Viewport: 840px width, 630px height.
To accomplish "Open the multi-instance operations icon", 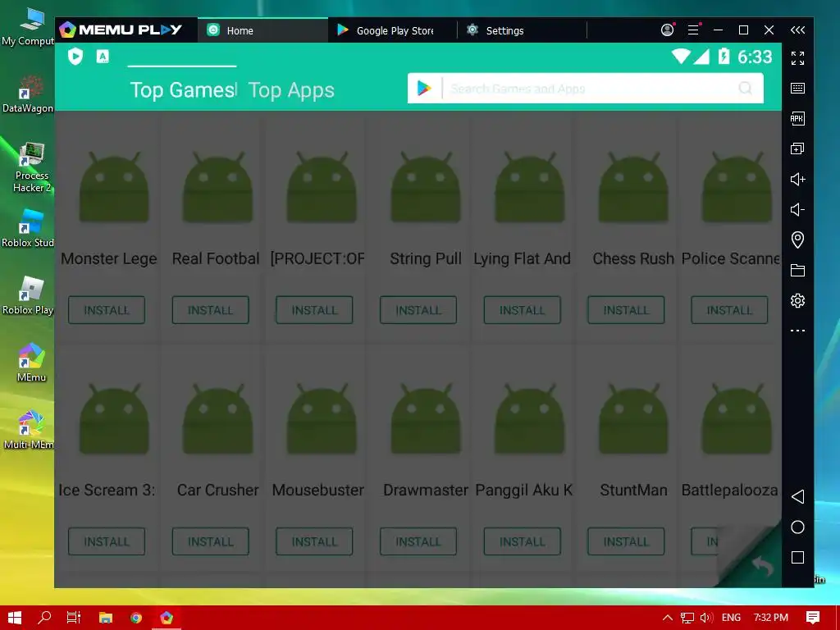I will pos(797,149).
